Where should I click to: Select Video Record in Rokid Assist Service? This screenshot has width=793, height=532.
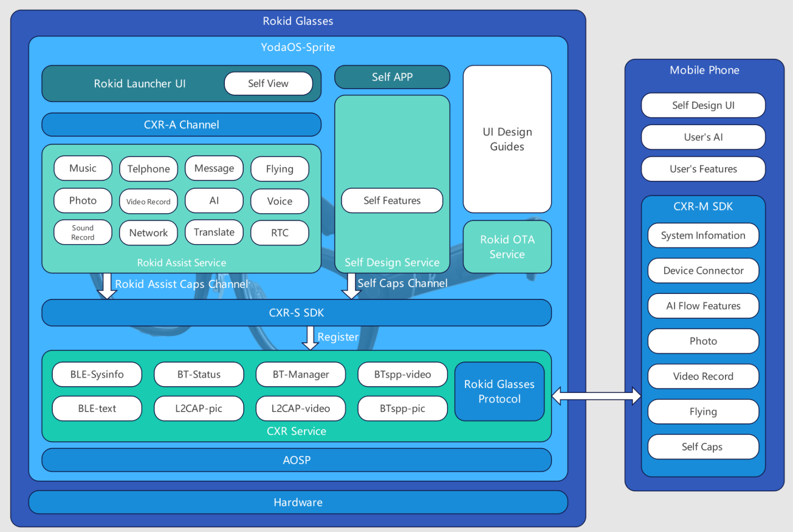pos(149,201)
